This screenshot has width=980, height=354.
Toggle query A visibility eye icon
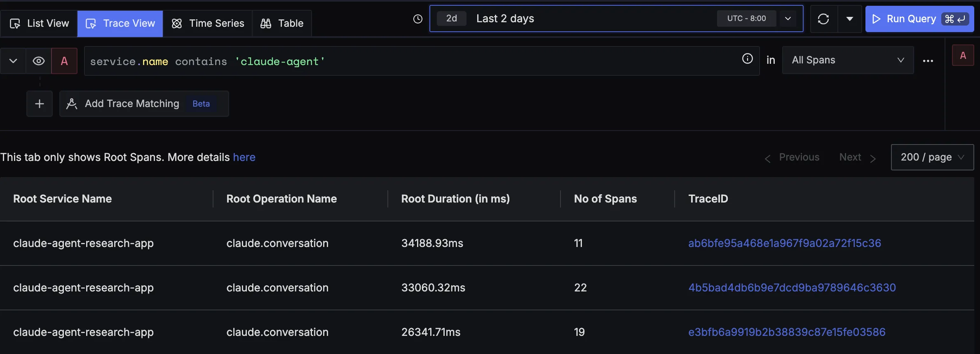(x=39, y=61)
